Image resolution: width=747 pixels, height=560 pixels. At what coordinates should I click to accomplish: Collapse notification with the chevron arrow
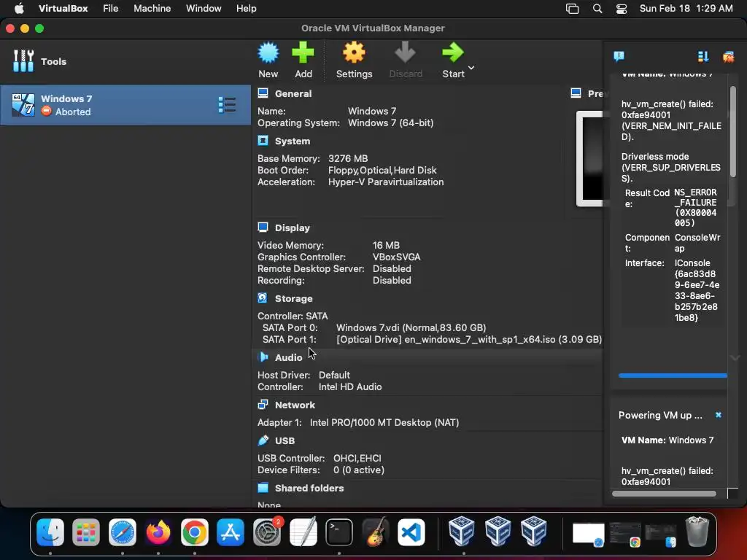(x=735, y=357)
